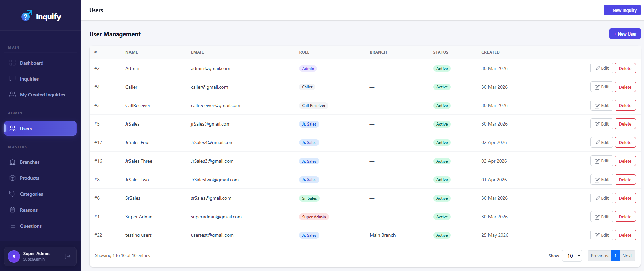
Task: Sort by CREATED column header
Action: point(490,52)
